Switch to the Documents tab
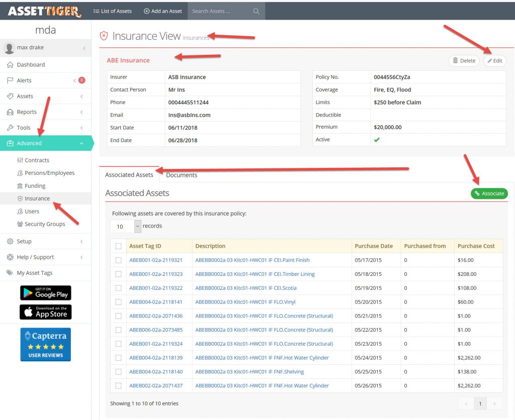 tap(182, 175)
